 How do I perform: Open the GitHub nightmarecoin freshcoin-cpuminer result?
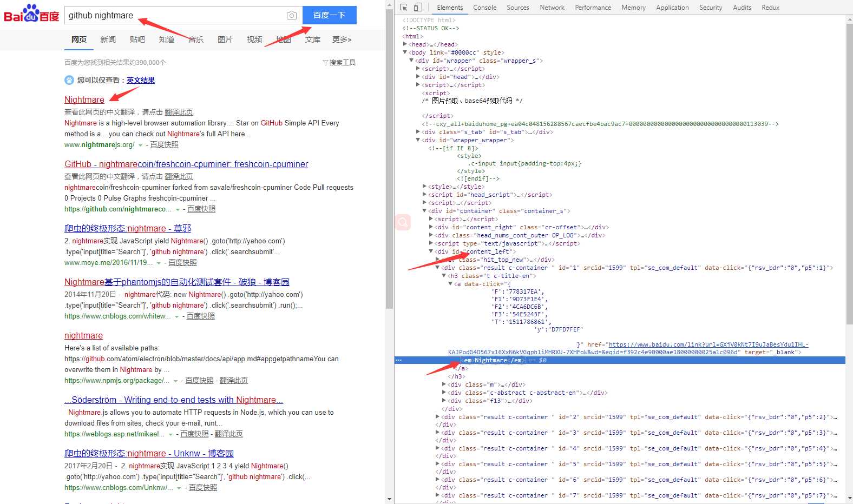pyautogui.click(x=186, y=164)
